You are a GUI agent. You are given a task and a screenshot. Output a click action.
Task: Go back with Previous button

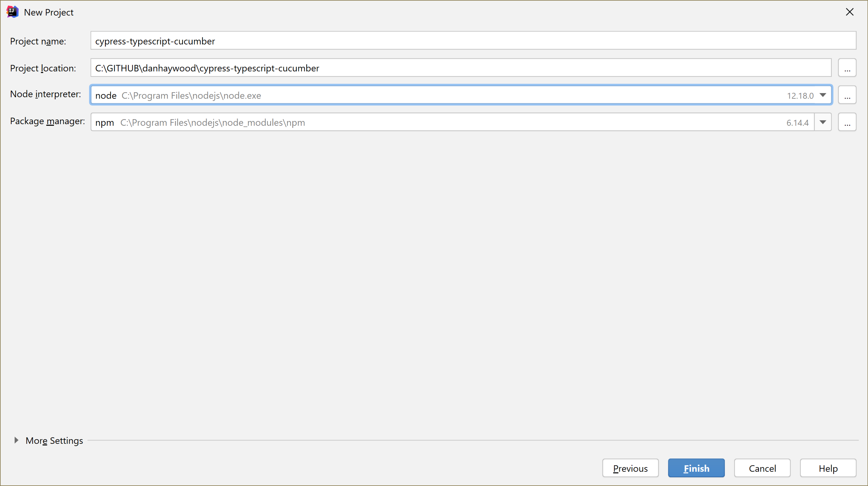[x=630, y=468]
